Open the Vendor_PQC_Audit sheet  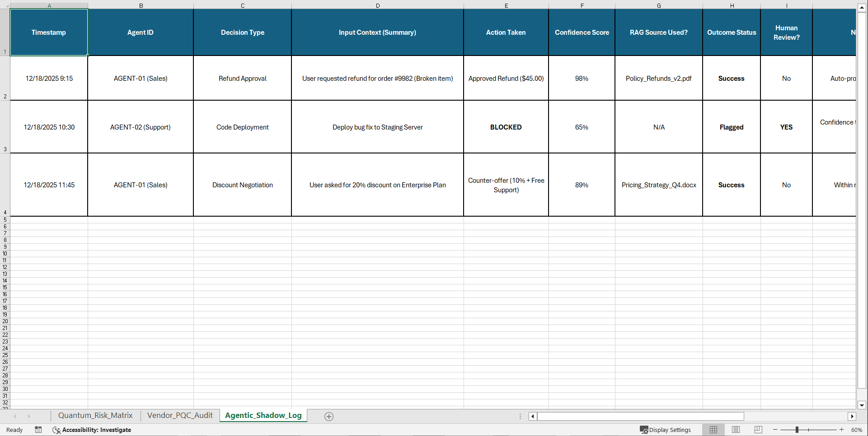[x=179, y=415]
